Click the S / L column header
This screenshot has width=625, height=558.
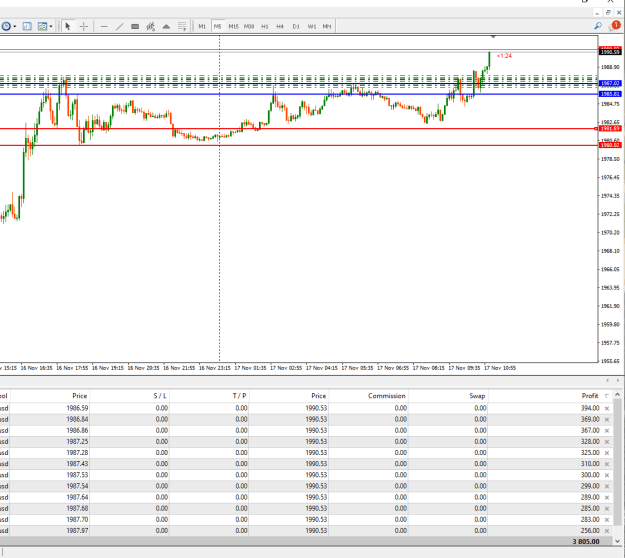point(160,396)
